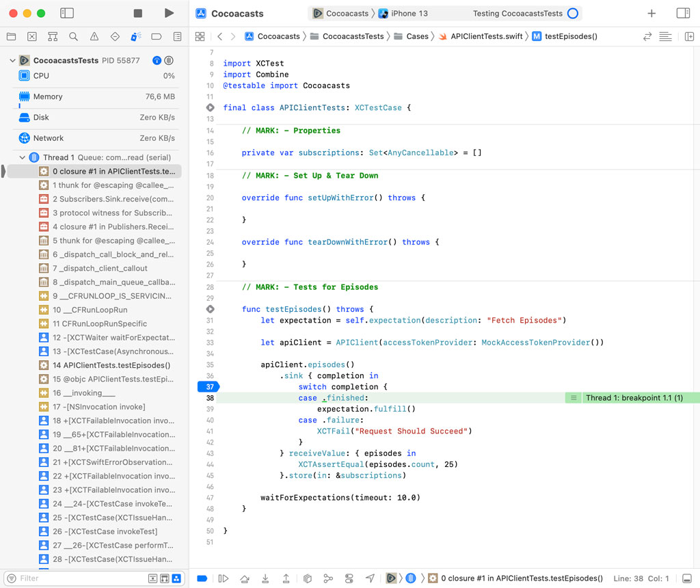Collapse the CocoacastsTests process section

14,60
